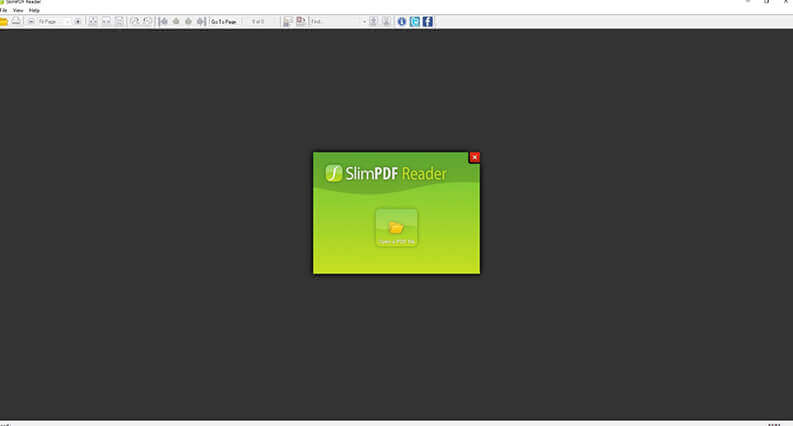Click into the Find search field

(335, 21)
